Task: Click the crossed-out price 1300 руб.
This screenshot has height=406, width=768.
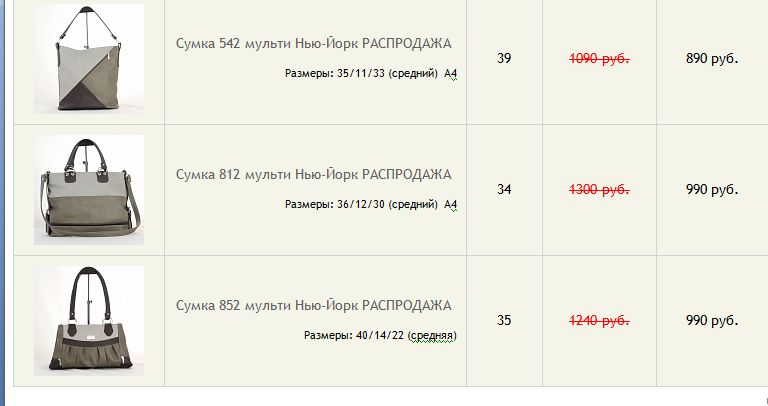Action: pos(599,190)
